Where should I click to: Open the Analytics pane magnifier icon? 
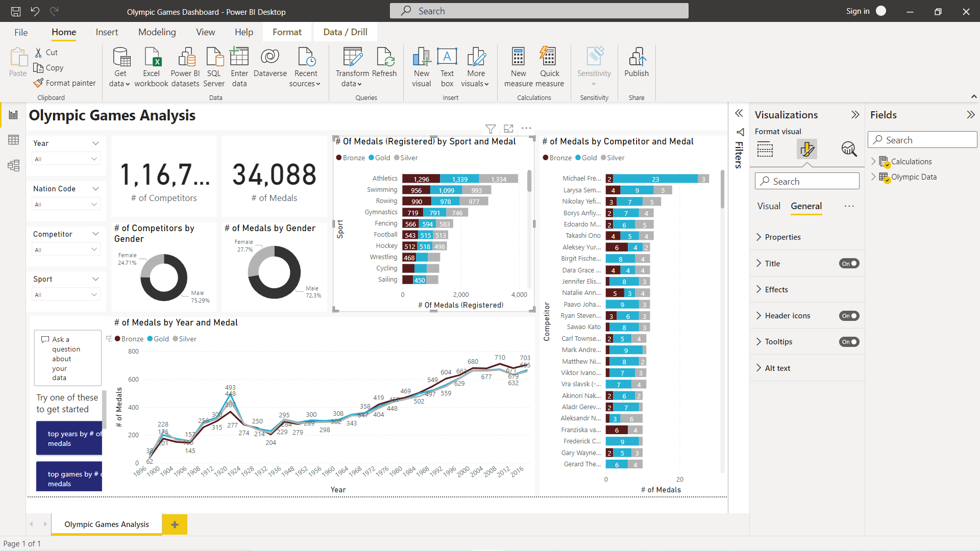coord(848,149)
